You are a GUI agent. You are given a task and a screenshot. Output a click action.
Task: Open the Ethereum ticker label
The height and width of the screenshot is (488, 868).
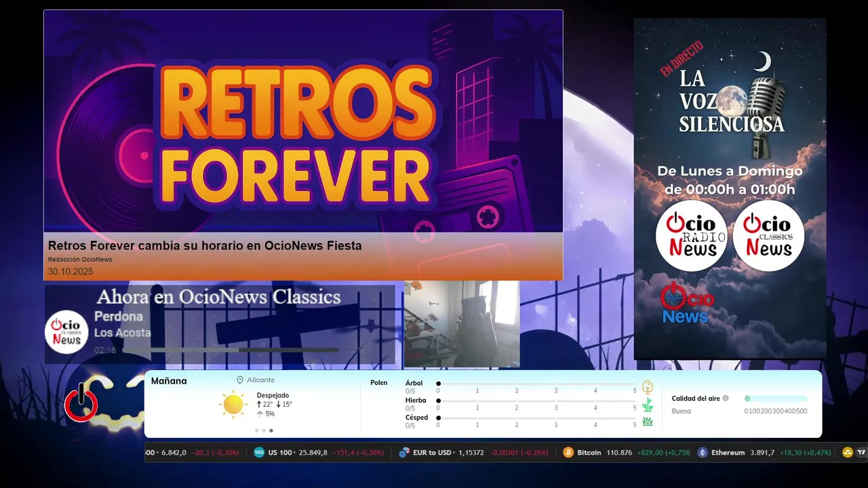[728, 453]
